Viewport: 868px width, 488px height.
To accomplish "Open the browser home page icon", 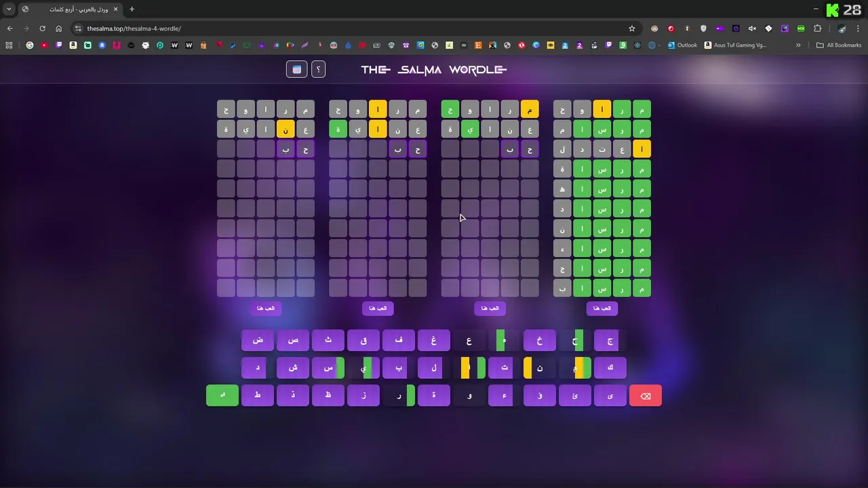I will click(x=58, y=28).
